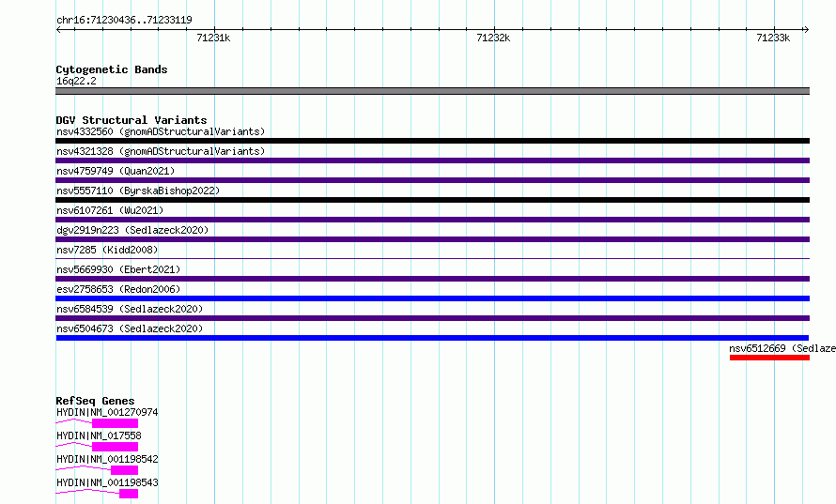Click the nsv7285 (Kidd2008) label
This screenshot has height=504, width=836.
tap(107, 250)
